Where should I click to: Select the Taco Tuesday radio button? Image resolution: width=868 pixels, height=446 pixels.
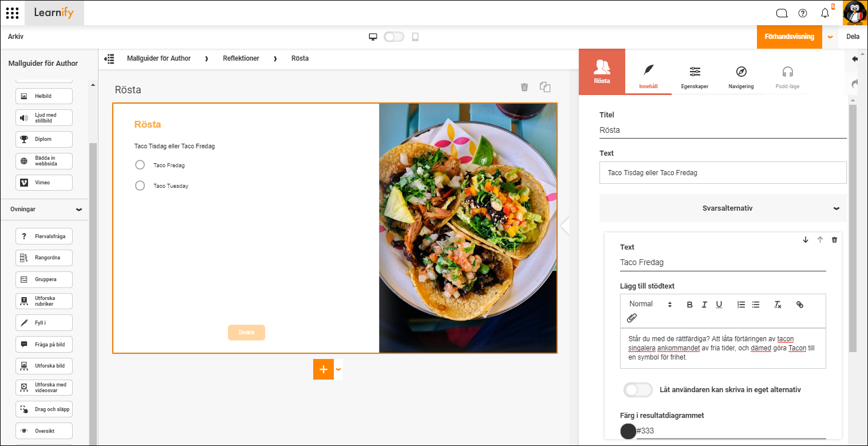[140, 185]
